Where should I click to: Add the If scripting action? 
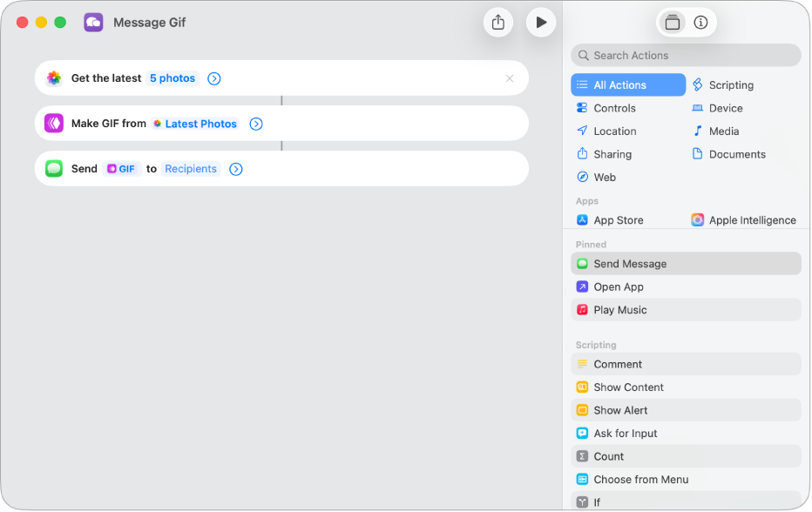pos(686,502)
